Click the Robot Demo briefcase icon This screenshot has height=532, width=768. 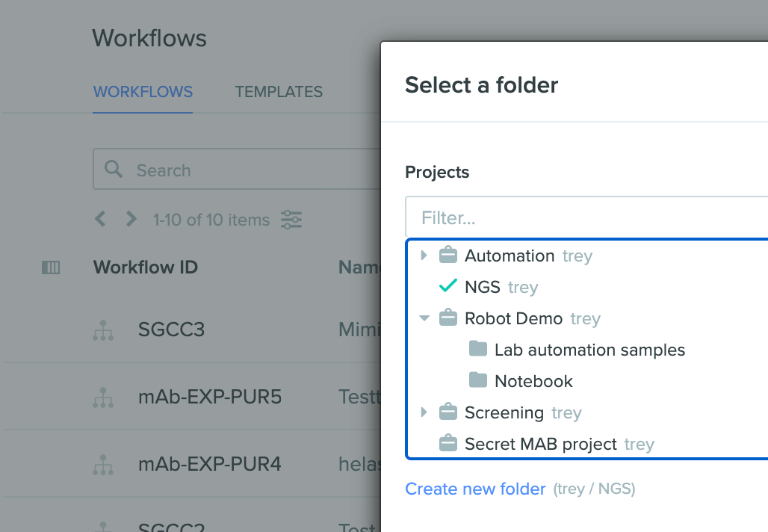click(448, 318)
